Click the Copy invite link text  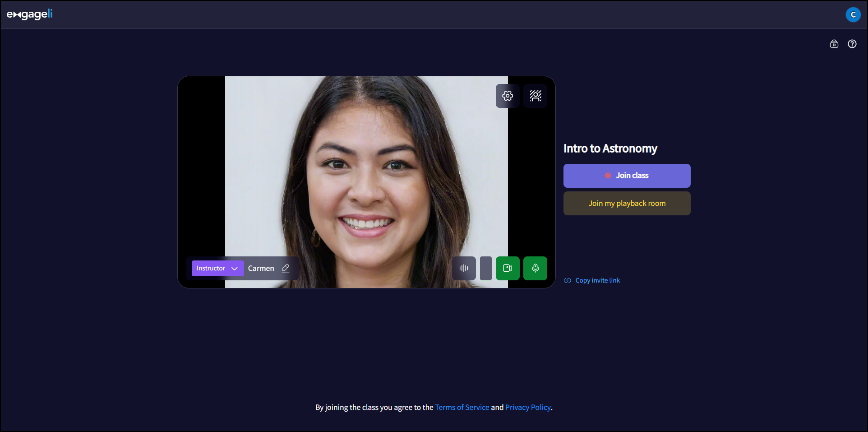(597, 280)
